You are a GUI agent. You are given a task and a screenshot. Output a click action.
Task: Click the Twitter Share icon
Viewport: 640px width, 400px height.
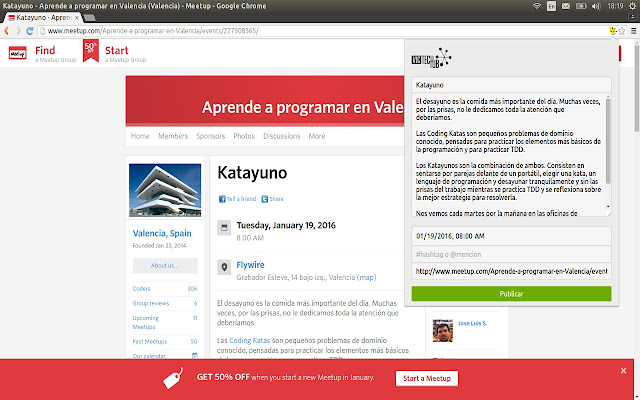tap(264, 199)
